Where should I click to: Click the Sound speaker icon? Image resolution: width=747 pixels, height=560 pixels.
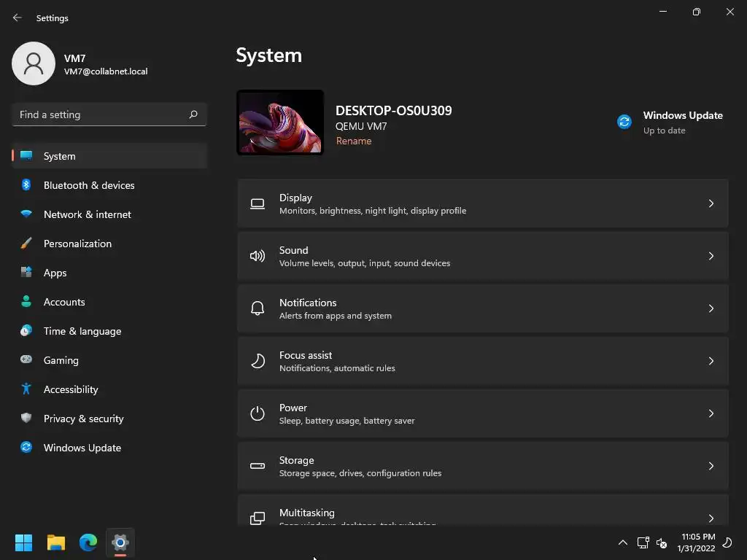pos(258,256)
